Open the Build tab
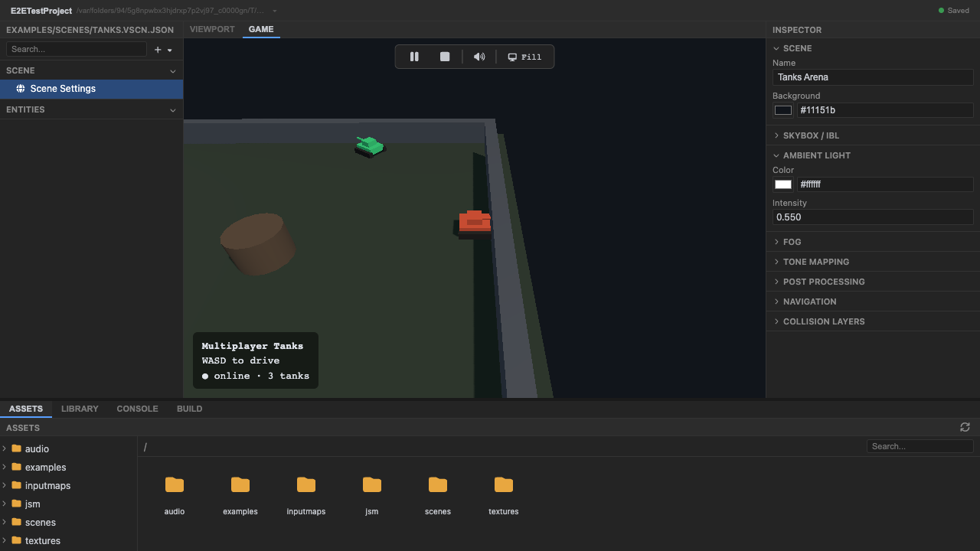 pos(189,409)
